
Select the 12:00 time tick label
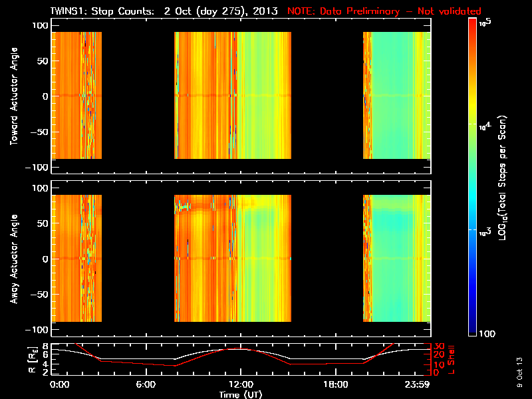[x=240, y=384]
